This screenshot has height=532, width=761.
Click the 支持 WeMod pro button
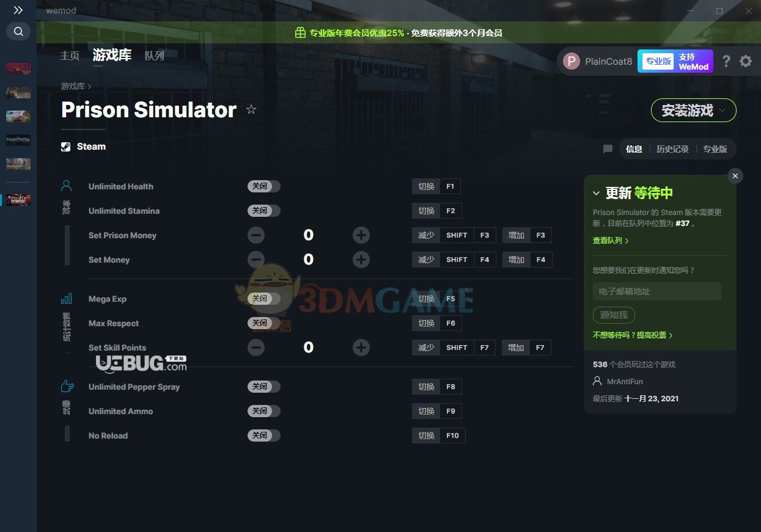tap(675, 61)
